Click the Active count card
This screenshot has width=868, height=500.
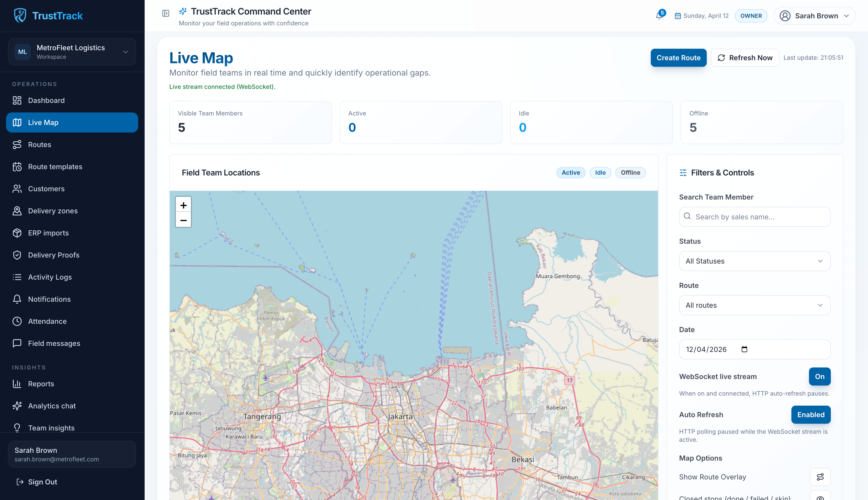[x=421, y=122]
